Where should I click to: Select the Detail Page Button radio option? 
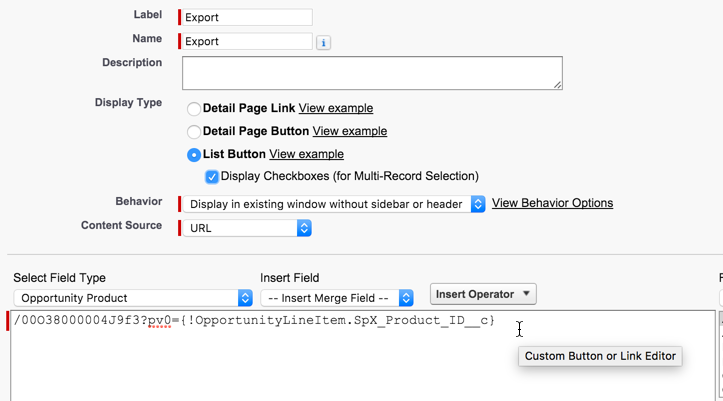194,131
